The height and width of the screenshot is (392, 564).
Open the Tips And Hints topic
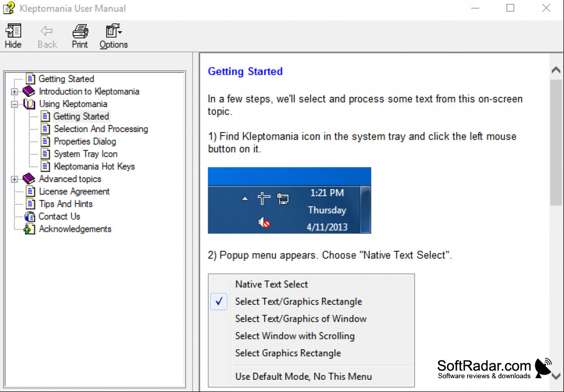(66, 204)
